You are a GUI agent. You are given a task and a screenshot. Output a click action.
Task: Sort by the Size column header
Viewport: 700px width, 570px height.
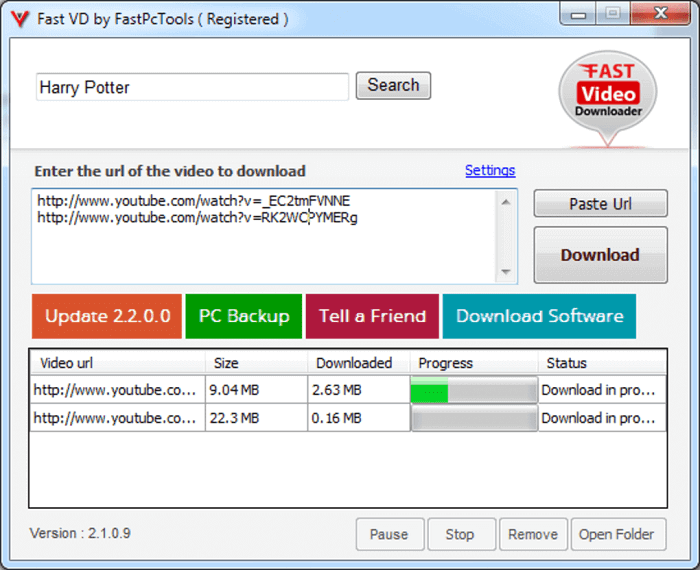[256, 363]
